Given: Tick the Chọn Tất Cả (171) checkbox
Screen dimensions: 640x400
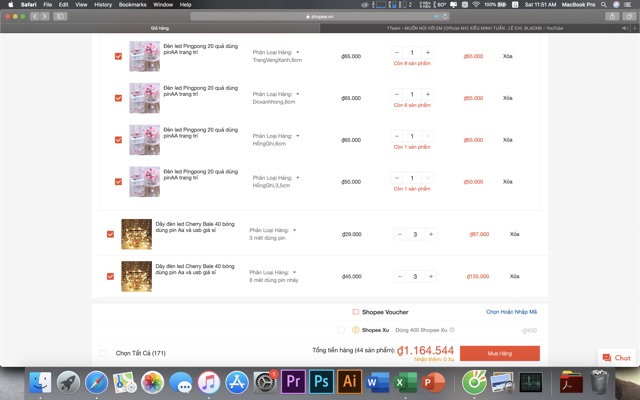Looking at the screenshot, I should [103, 353].
